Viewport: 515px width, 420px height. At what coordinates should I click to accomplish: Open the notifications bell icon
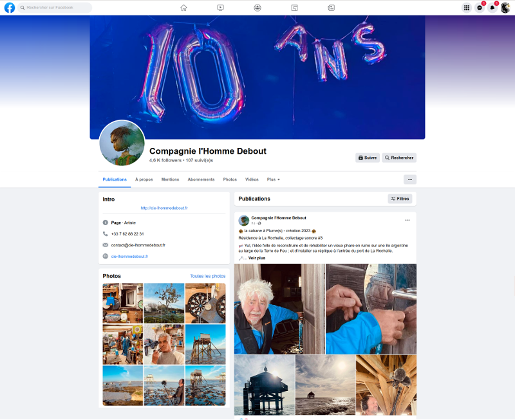(x=492, y=8)
